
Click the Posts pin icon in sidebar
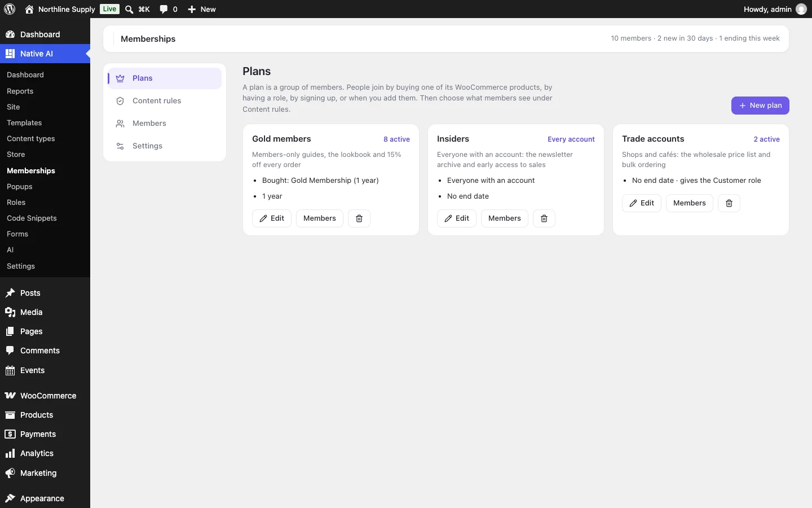coord(10,293)
